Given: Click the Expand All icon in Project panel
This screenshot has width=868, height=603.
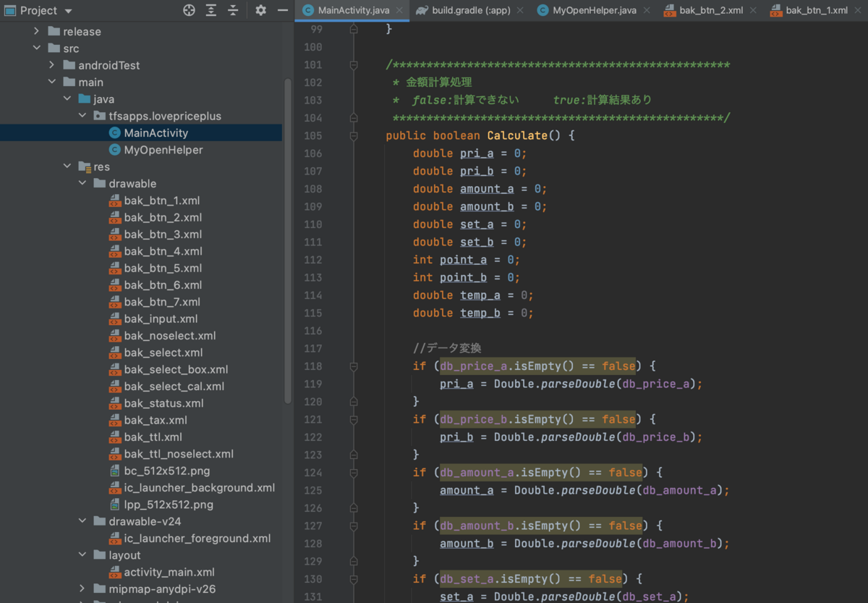Looking at the screenshot, I should [211, 10].
